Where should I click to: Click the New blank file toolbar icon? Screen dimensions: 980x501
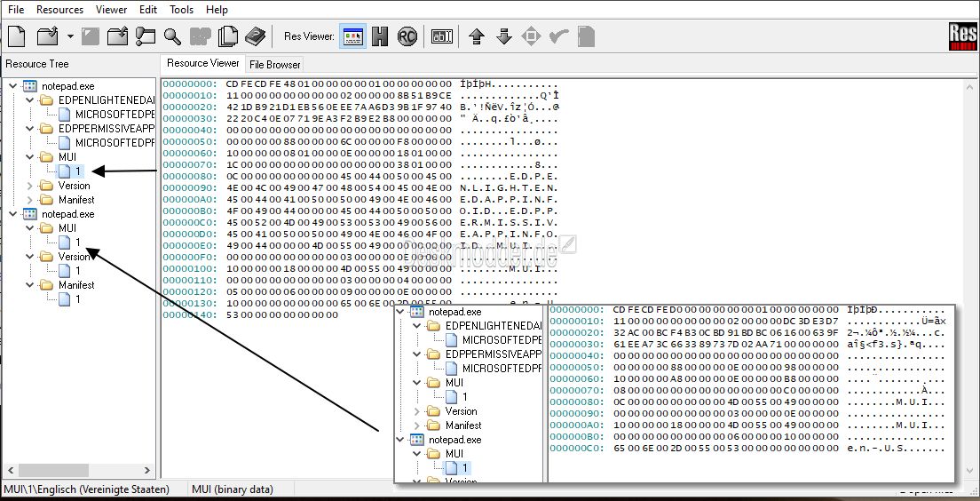click(17, 36)
